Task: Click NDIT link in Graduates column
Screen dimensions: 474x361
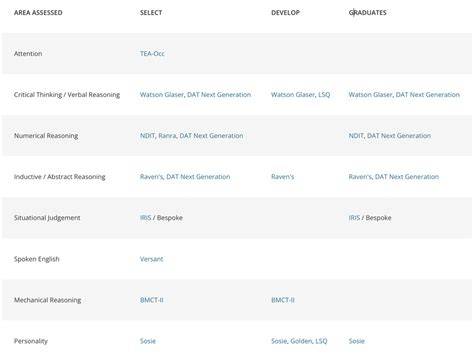Action: coord(356,136)
